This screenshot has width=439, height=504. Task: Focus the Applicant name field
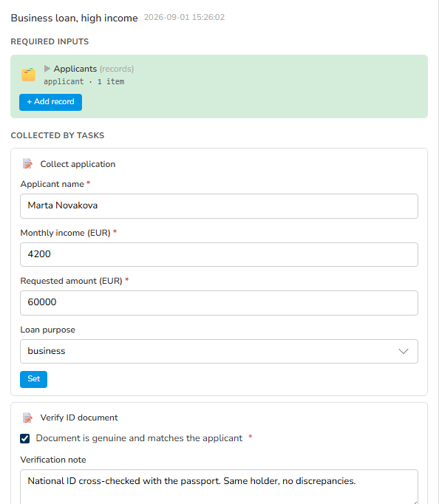(x=219, y=206)
